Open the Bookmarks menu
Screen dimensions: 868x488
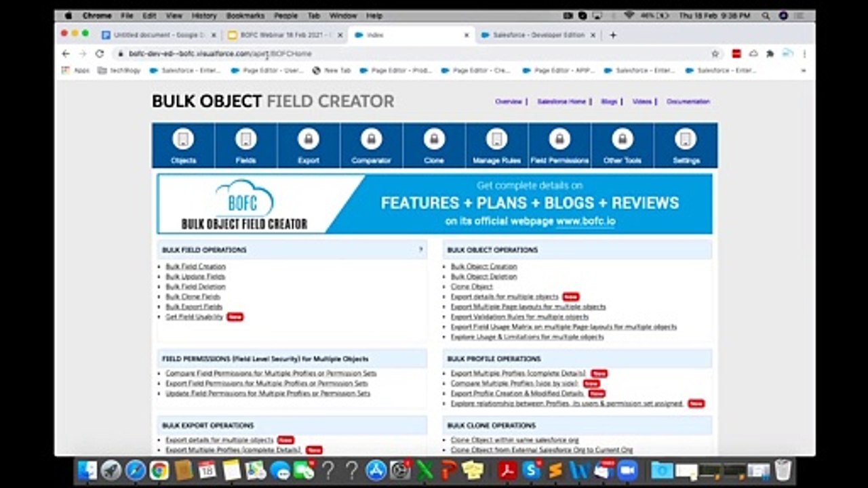click(x=245, y=16)
